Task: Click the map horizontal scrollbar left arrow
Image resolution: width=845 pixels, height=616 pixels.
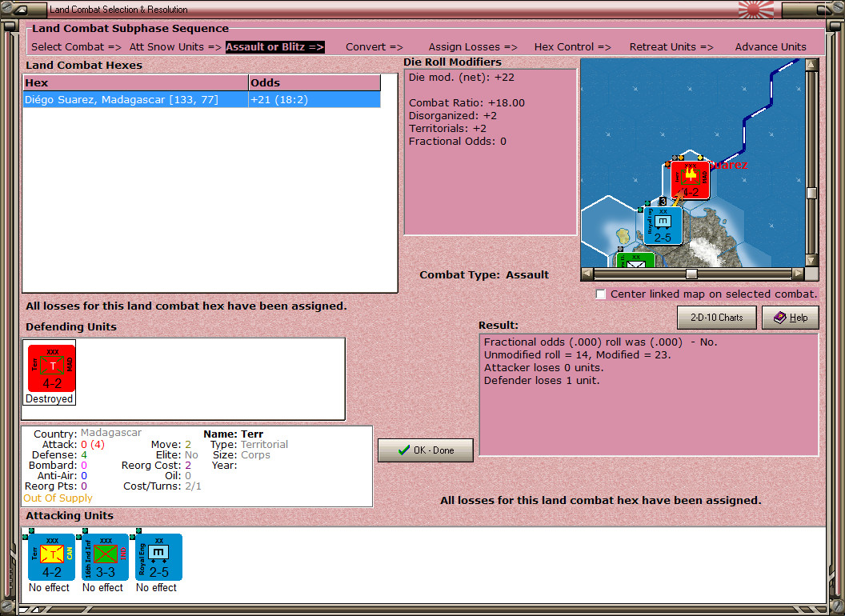Action: click(587, 274)
